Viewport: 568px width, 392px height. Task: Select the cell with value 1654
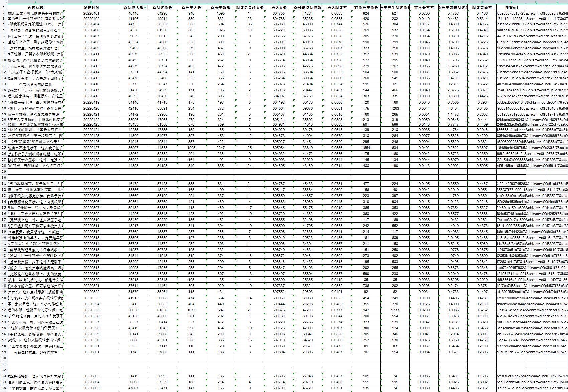pos(366,148)
